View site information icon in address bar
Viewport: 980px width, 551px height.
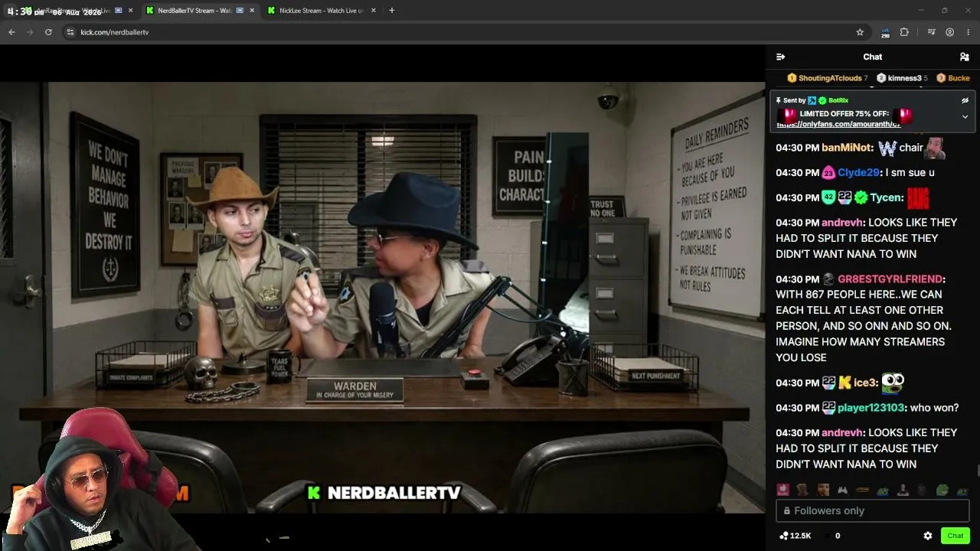coord(70,32)
